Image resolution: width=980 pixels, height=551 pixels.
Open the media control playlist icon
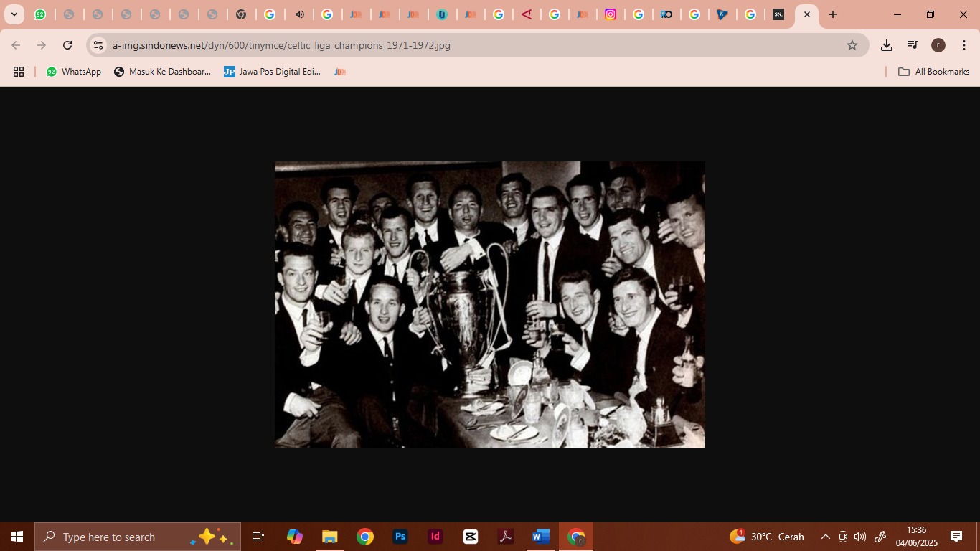(913, 45)
